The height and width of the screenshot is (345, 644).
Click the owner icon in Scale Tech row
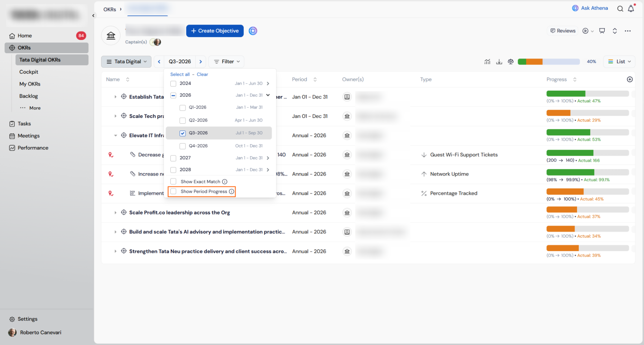point(347,116)
